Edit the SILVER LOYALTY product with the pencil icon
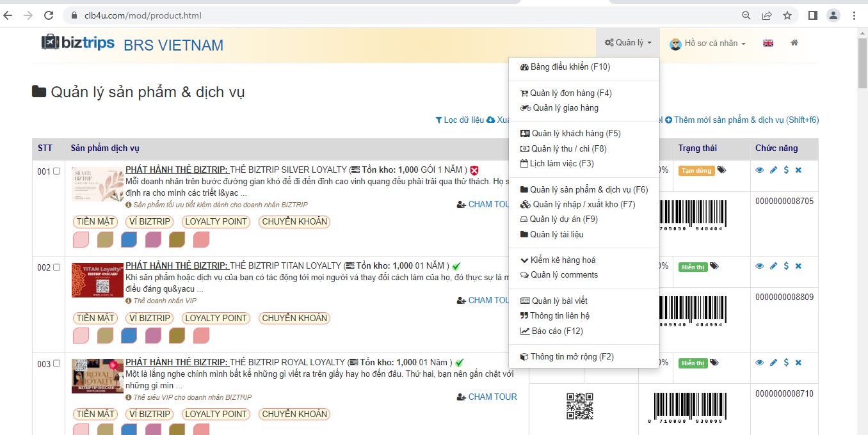 point(773,170)
